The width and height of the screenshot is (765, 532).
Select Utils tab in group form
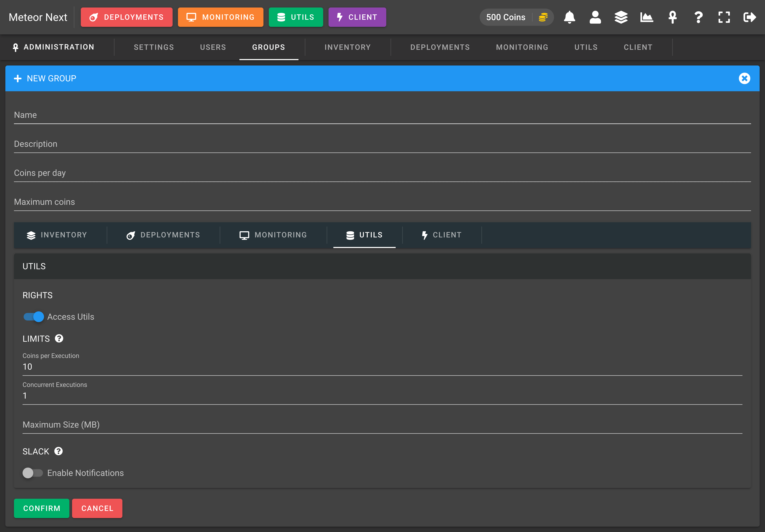coord(365,235)
